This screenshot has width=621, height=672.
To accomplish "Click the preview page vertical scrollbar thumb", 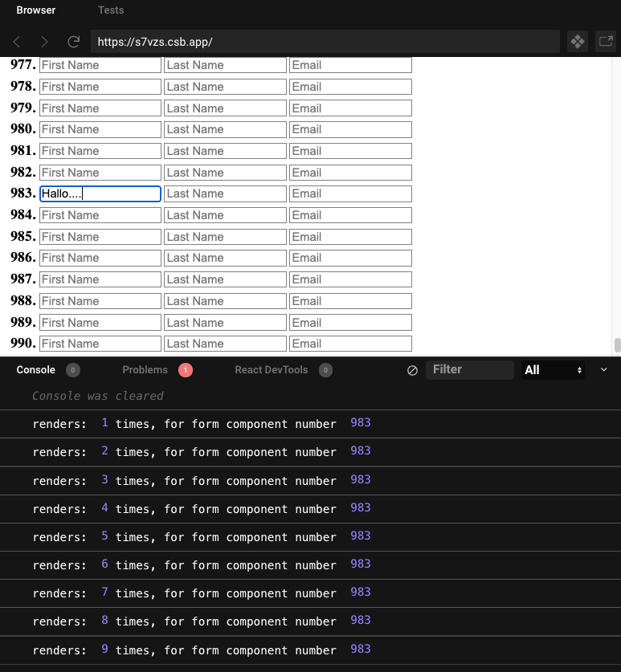I will 617,345.
